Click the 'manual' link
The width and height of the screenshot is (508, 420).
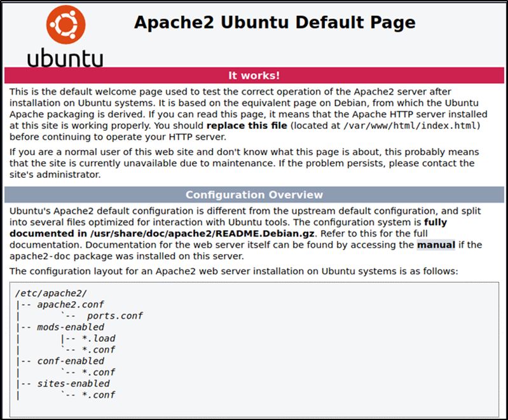click(x=436, y=245)
